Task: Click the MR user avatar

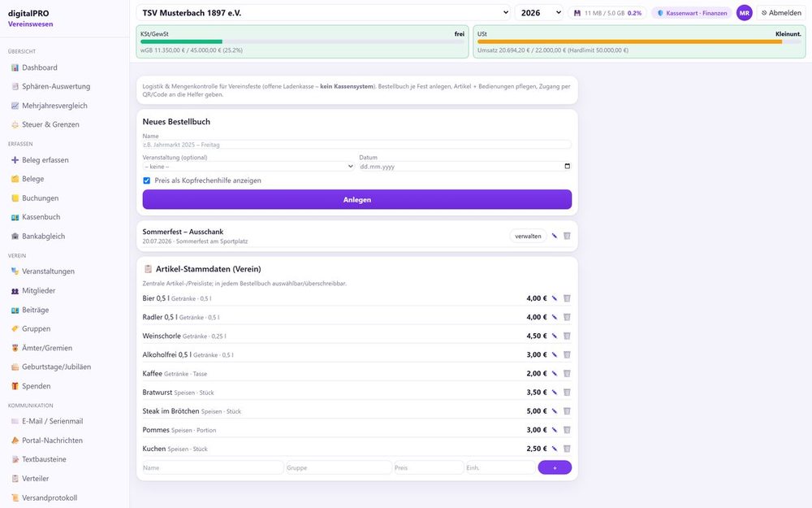Action: pyautogui.click(x=744, y=13)
